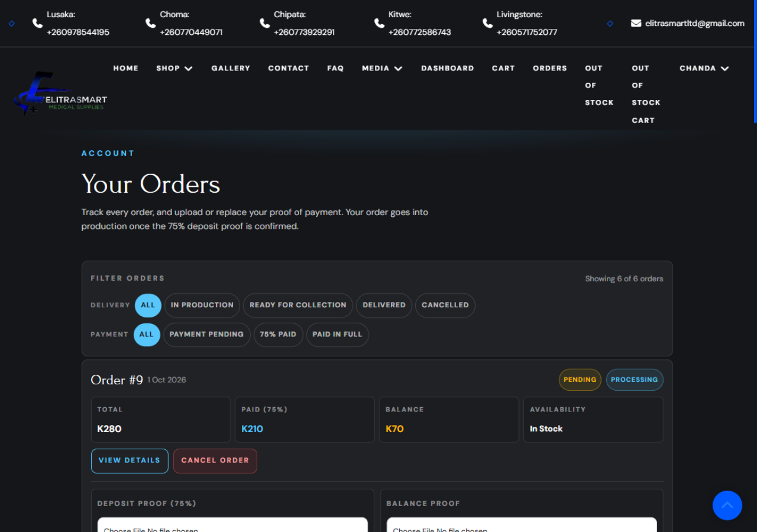
Task: Open the Out Of Stock Cart page
Action: tap(646, 94)
